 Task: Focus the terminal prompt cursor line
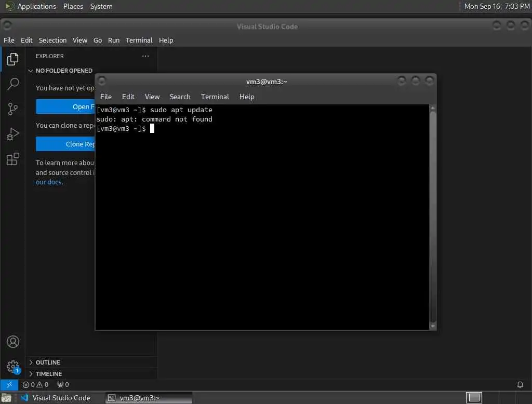pyautogui.click(x=125, y=129)
